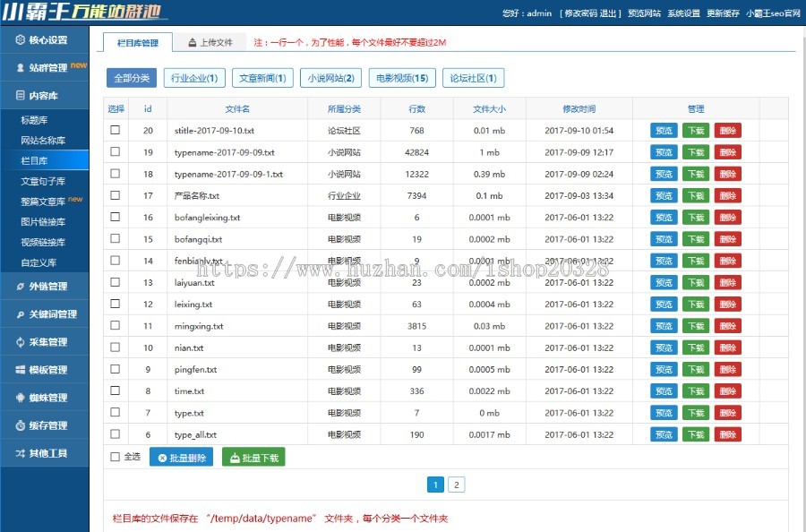
Task: Go to page 2
Action: click(457, 485)
